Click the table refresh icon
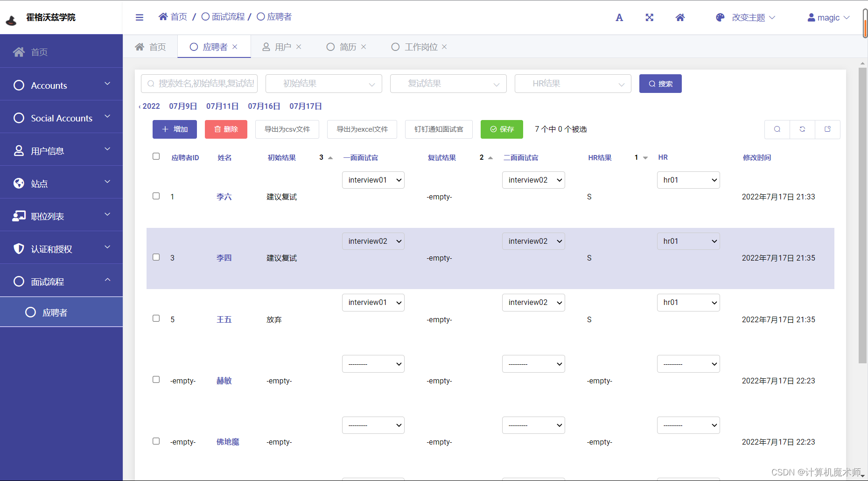 coord(802,129)
